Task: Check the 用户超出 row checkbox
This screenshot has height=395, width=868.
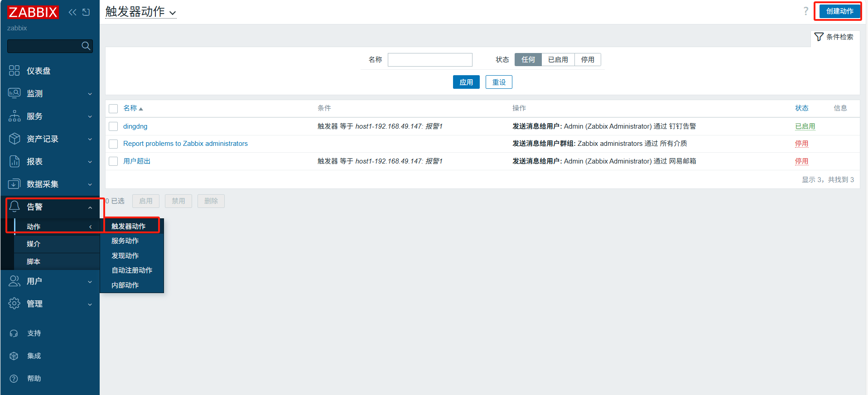Action: point(113,161)
